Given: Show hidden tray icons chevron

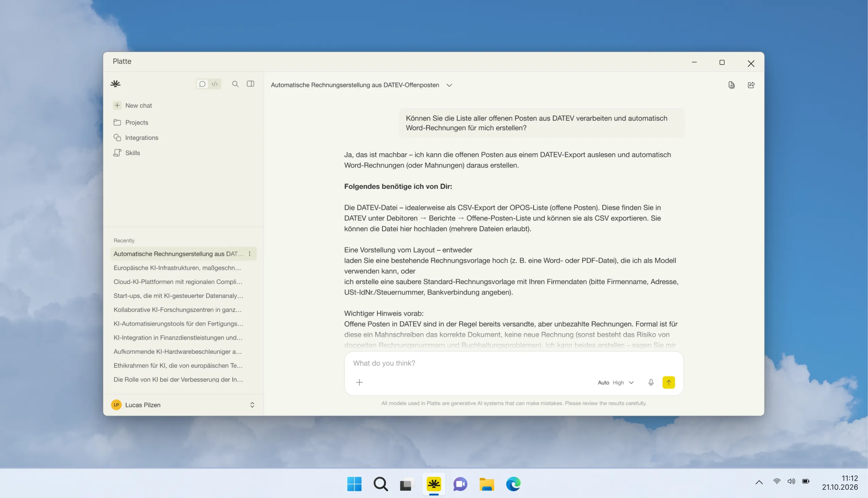Looking at the screenshot, I should click(759, 483).
